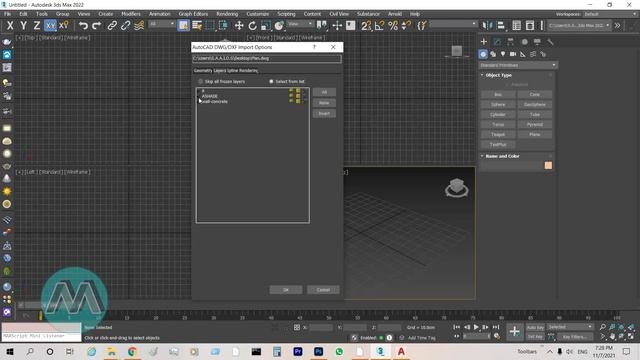Toggle the Percent Snap icon
640x360 pixels.
pos(393,26)
